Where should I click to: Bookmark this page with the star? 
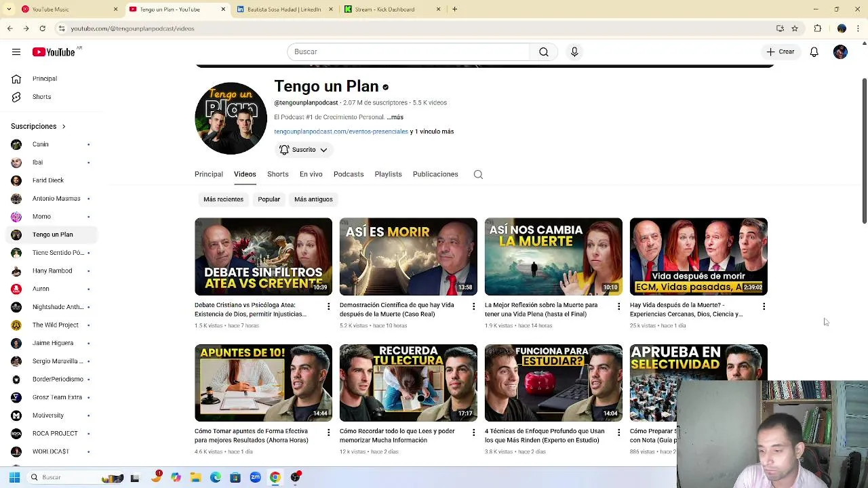pyautogui.click(x=795, y=28)
